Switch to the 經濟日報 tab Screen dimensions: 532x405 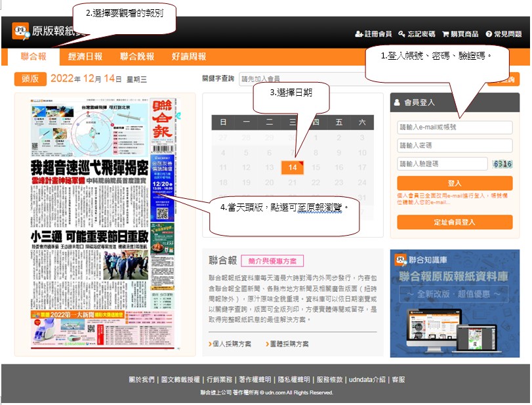(85, 56)
